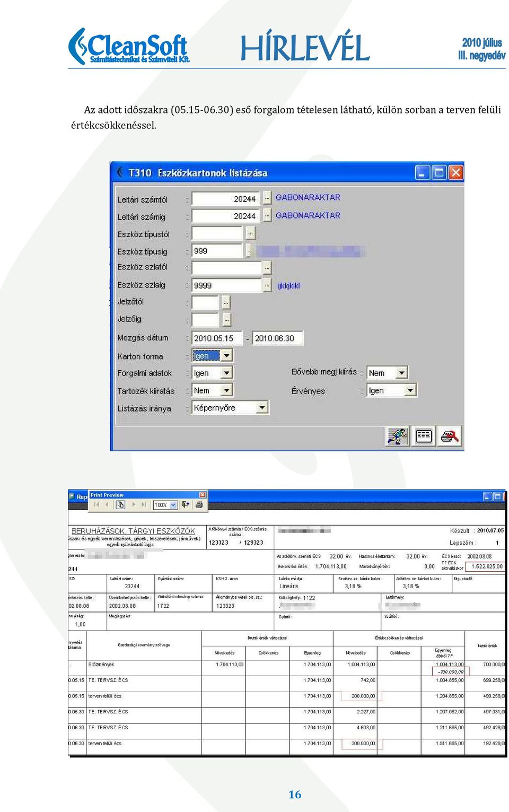This screenshot has width=509, height=812.
Task: Click 'BERUHÁZÁSOK, TÁRGYI ESZKÖZÖK' report heading
Action: pos(133,531)
